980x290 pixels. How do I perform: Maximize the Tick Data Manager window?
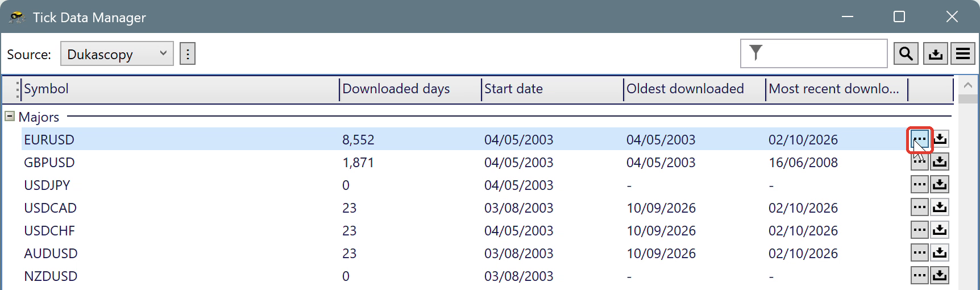point(899,16)
